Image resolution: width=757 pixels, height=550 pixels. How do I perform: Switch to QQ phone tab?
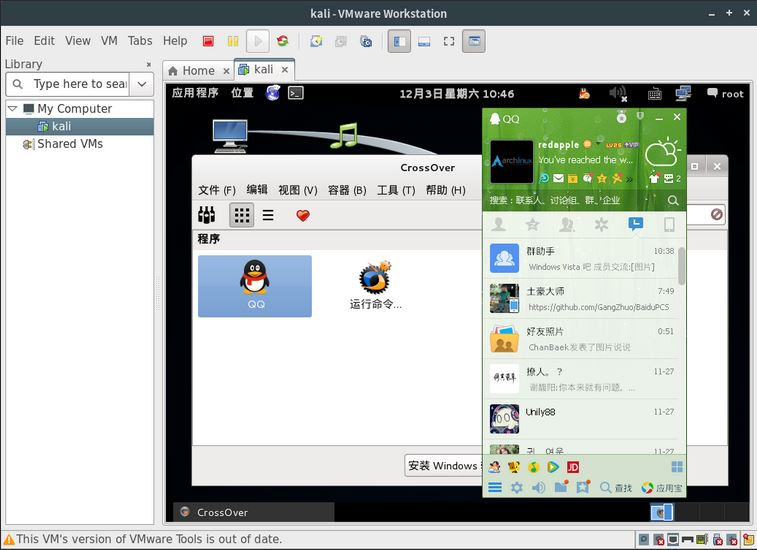click(669, 225)
